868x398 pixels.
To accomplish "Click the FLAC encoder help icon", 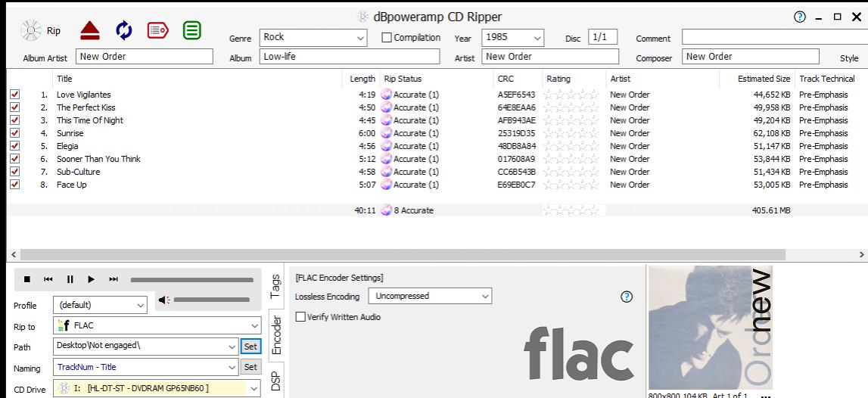I will click(626, 297).
